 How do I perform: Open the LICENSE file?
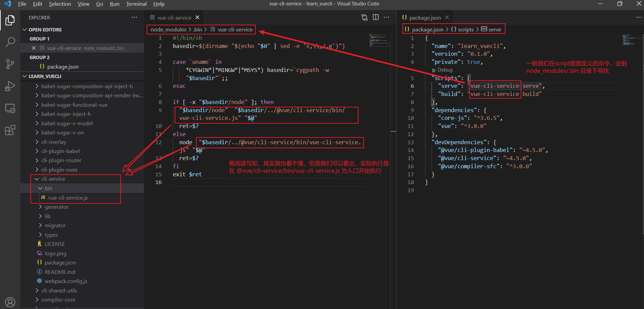pyautogui.click(x=54, y=244)
